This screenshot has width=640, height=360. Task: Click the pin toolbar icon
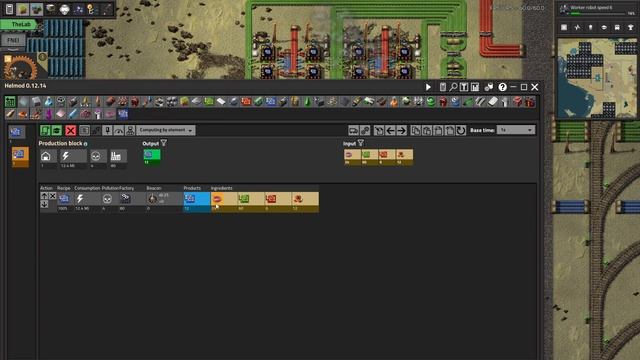(x=107, y=130)
